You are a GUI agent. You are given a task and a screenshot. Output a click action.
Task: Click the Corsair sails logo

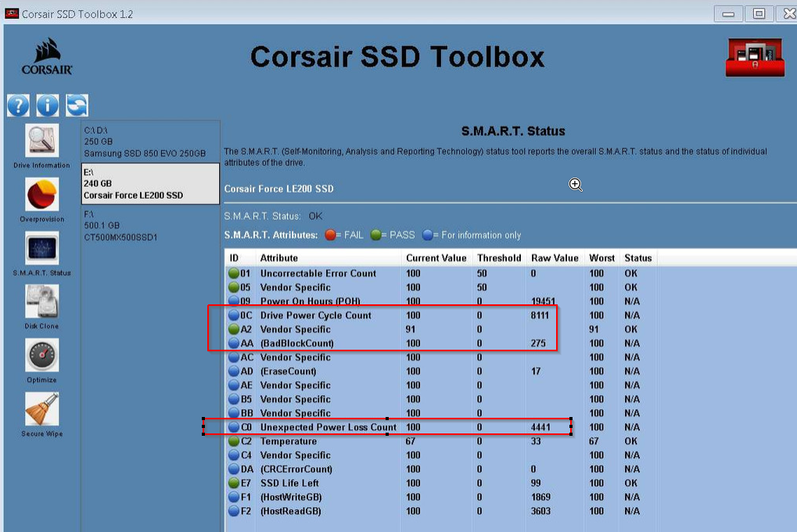(47, 56)
